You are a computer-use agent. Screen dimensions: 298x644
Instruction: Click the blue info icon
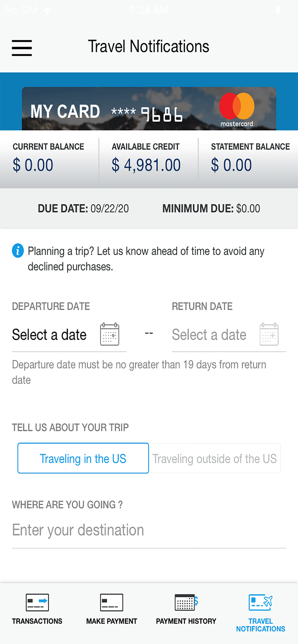click(18, 251)
